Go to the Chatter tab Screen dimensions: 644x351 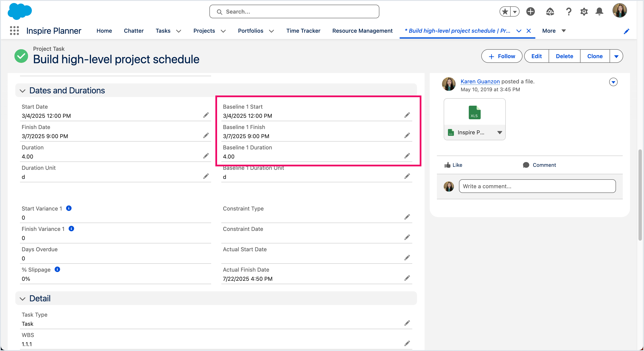(134, 31)
